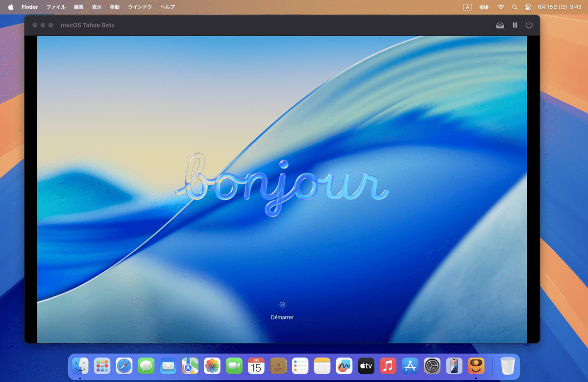Viewport: 588px width, 382px height.
Task: Open Finder from the Dock
Action: click(x=80, y=366)
